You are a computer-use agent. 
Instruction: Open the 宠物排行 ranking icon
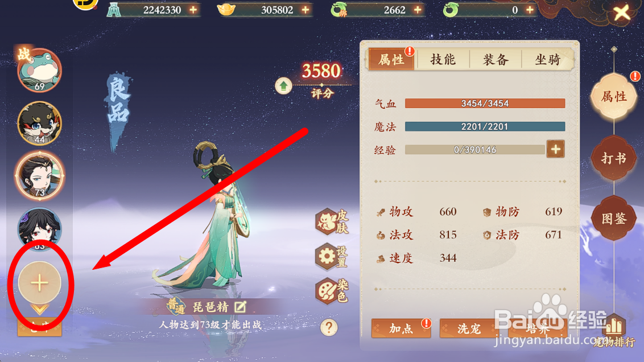coord(614,332)
